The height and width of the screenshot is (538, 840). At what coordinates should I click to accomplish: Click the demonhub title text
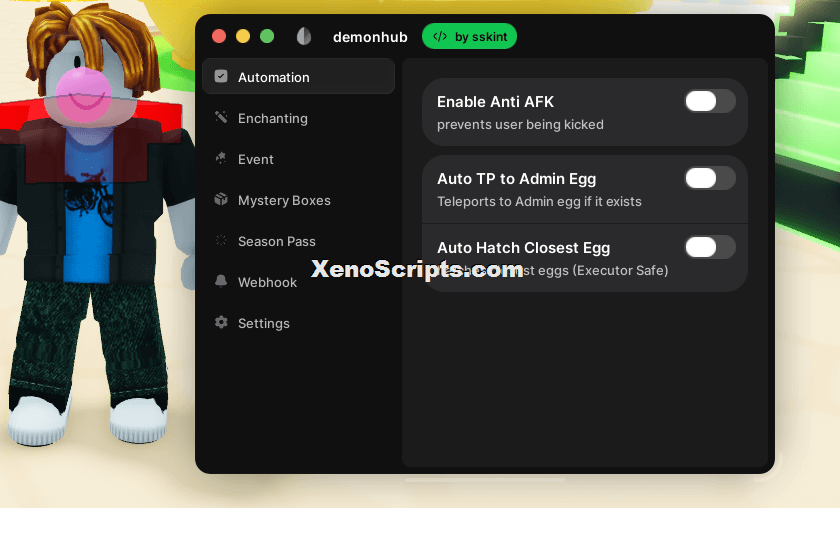[370, 37]
